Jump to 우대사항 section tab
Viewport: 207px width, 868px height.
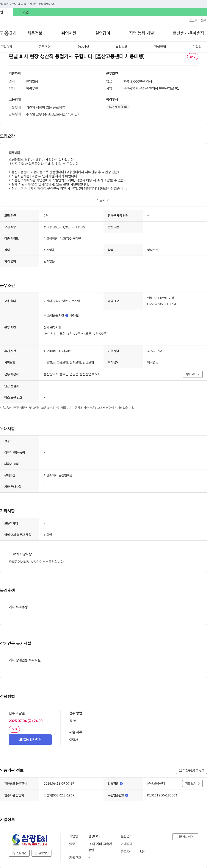[83, 47]
